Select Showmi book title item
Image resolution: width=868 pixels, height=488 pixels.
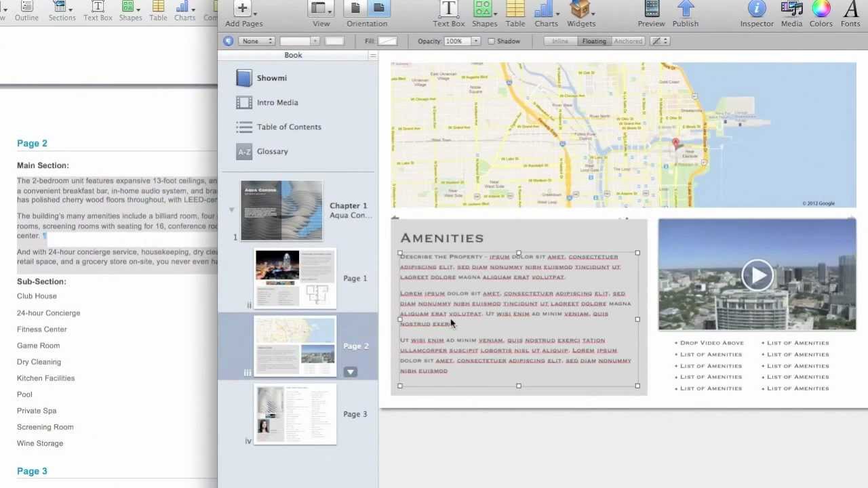271,78
